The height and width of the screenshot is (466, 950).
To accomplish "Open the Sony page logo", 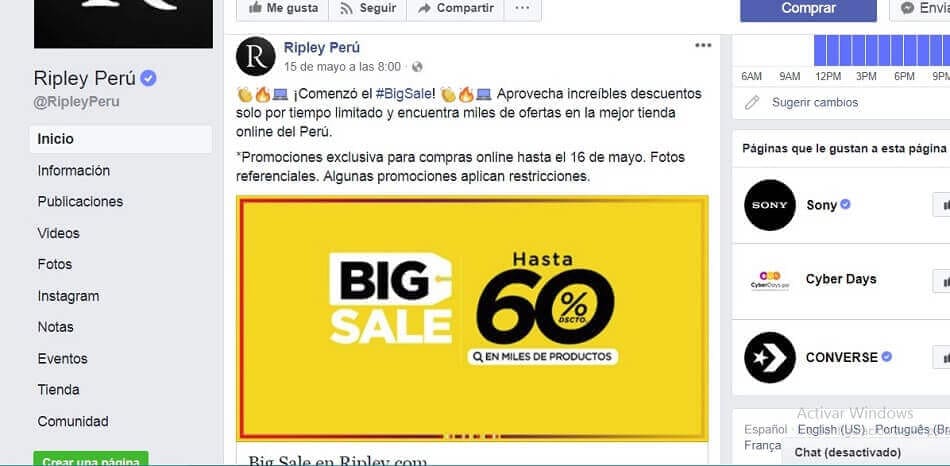I will pos(769,205).
